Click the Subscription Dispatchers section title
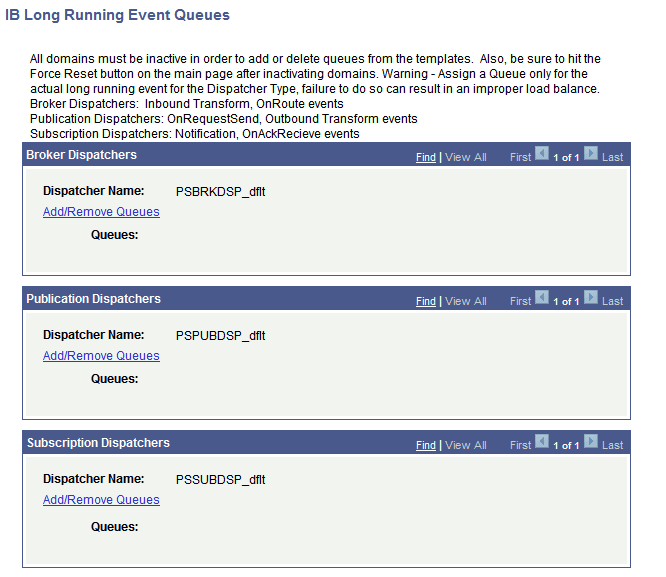 click(98, 443)
